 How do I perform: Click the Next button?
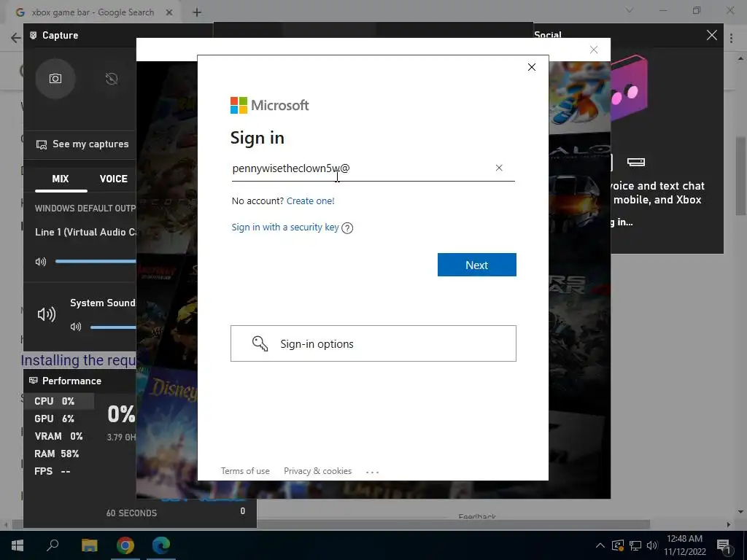pyautogui.click(x=477, y=265)
